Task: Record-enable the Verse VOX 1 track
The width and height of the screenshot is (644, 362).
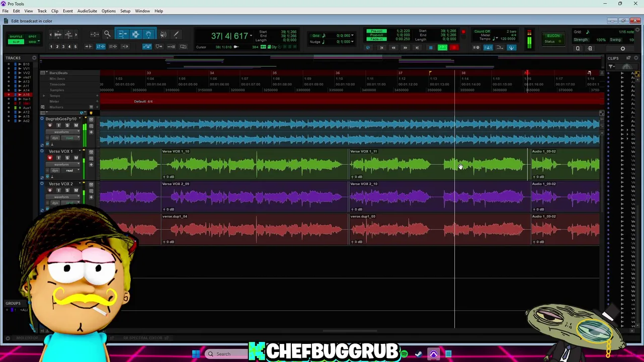Action: [49, 158]
